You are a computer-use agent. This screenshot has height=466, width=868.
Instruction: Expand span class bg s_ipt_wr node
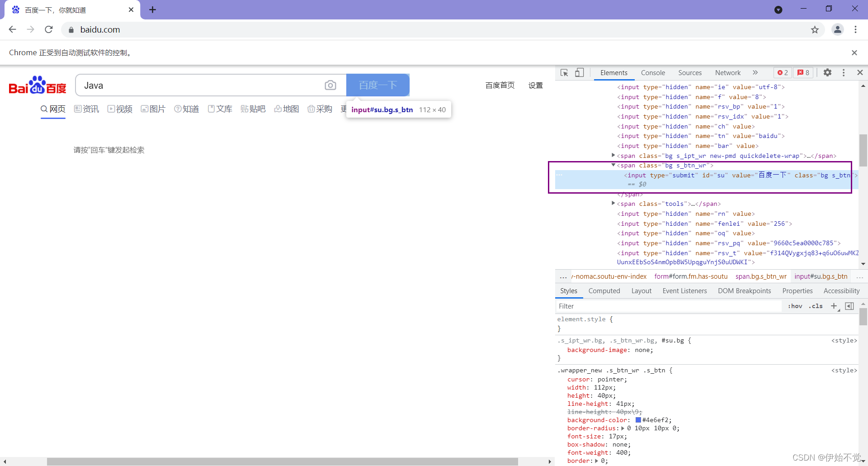coord(613,155)
